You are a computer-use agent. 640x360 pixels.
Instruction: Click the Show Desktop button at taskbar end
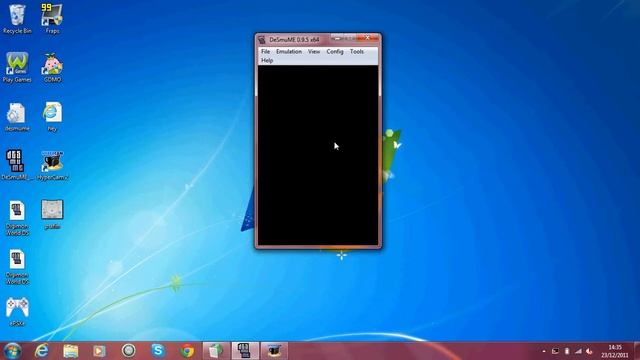[637, 351]
